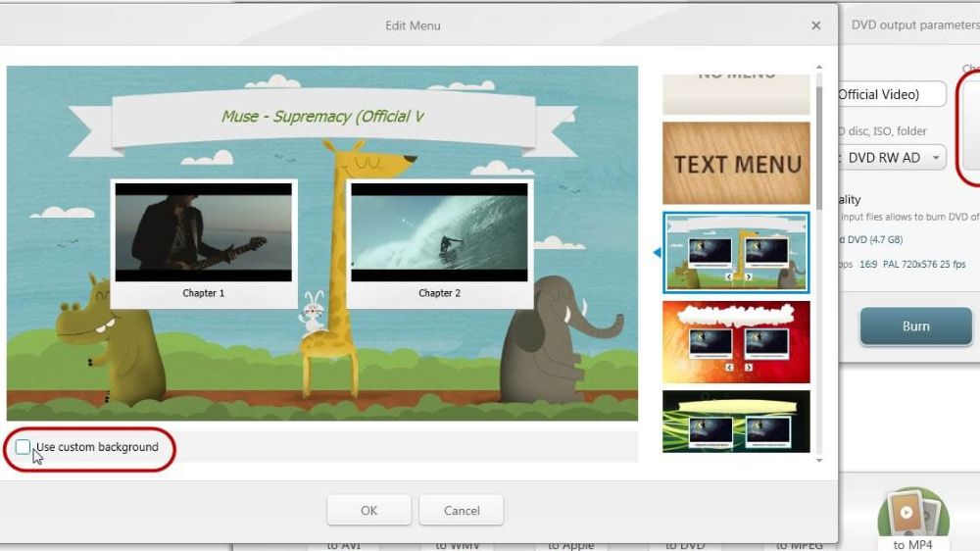Click the to WMV button behind dialog
The height and width of the screenshot is (551, 980).
(x=458, y=546)
